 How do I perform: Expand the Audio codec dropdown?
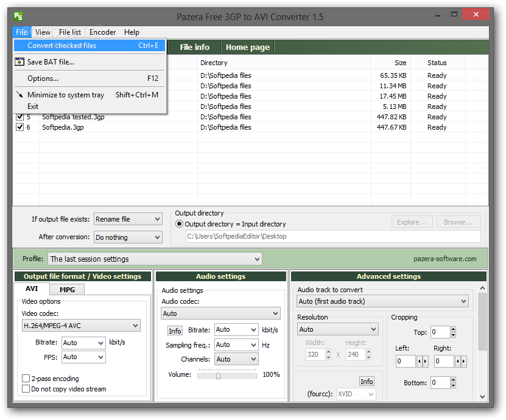221,313
